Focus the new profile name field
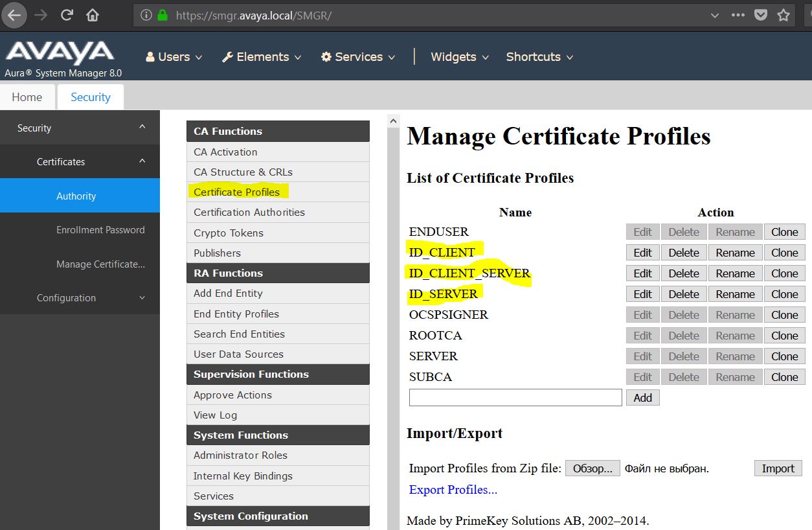 (x=515, y=398)
